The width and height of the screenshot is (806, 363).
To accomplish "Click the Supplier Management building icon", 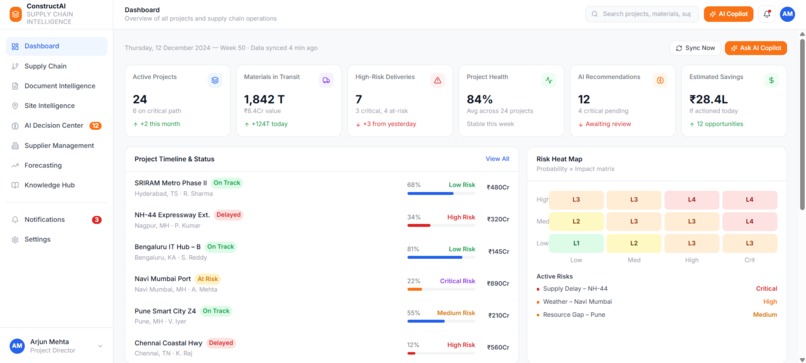I will coord(15,146).
